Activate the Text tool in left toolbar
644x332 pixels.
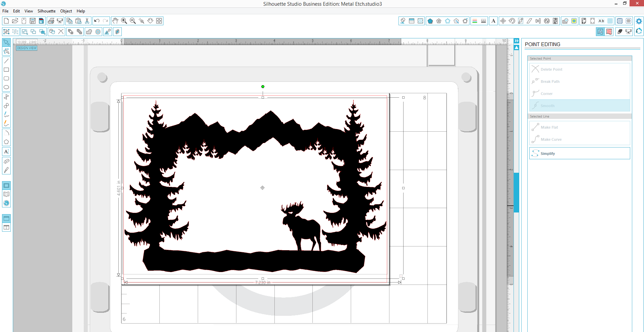[6, 152]
